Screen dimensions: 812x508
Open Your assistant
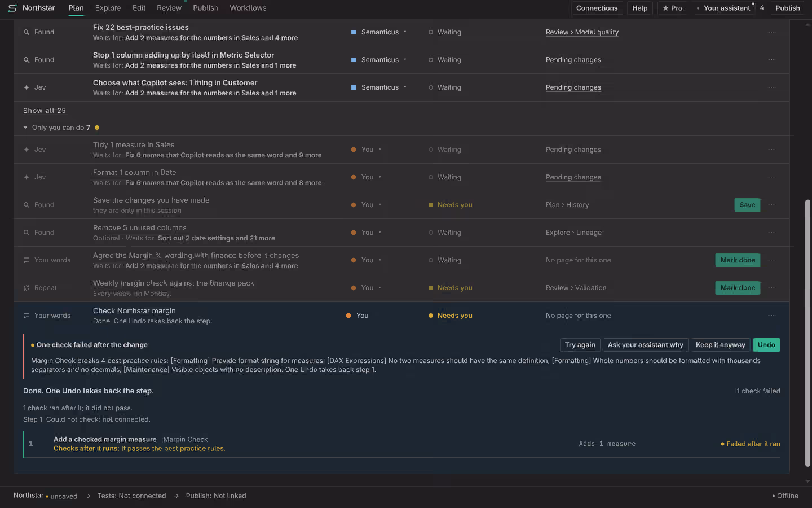point(723,8)
